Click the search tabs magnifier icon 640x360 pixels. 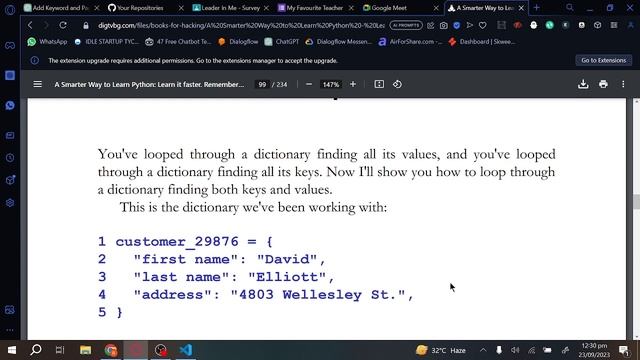click(570, 8)
